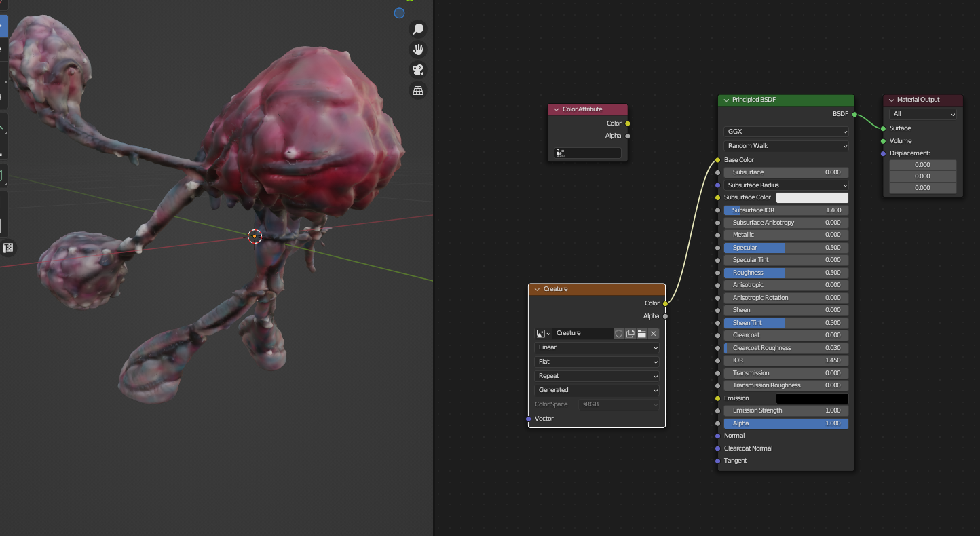Open the Repeat extension dropdown
This screenshot has width=980, height=536.
tap(597, 376)
